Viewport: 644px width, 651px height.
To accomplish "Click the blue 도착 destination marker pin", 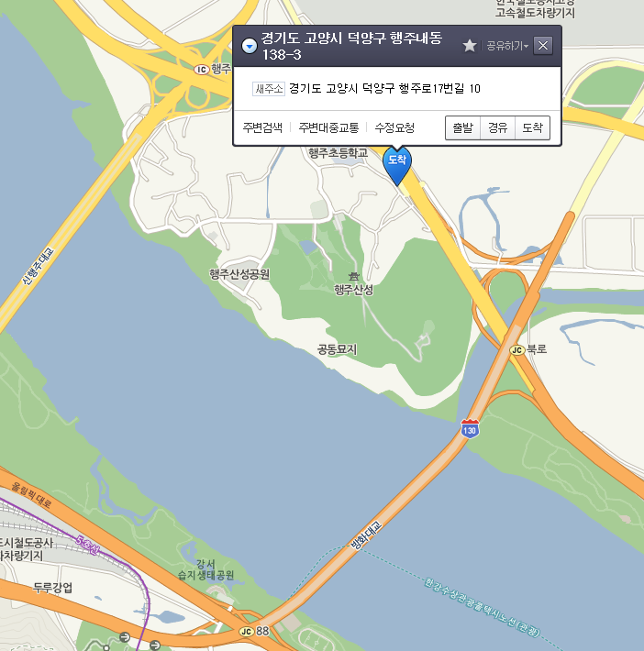I will [397, 165].
